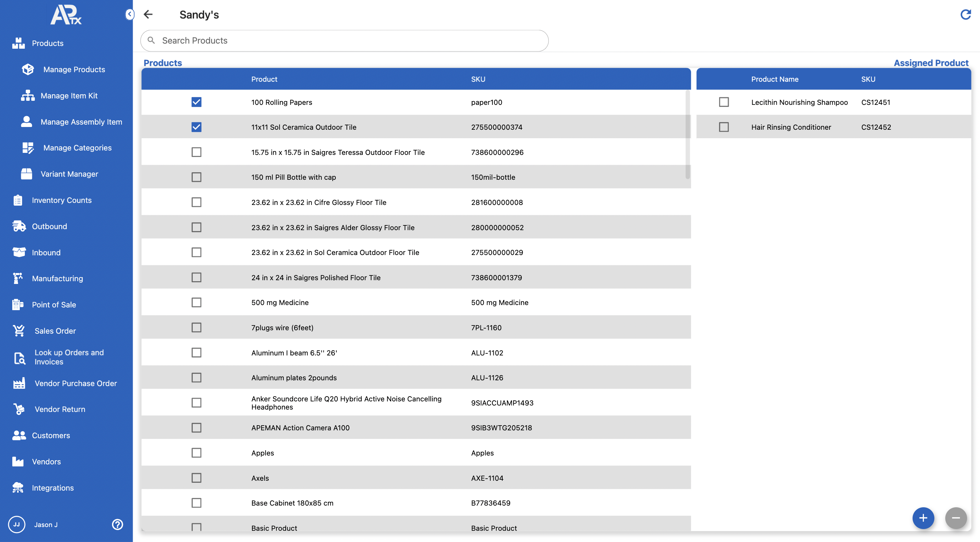Tick the Lecithin Nourishing Shampoo checkbox
Image resolution: width=980 pixels, height=542 pixels.
pyautogui.click(x=724, y=102)
